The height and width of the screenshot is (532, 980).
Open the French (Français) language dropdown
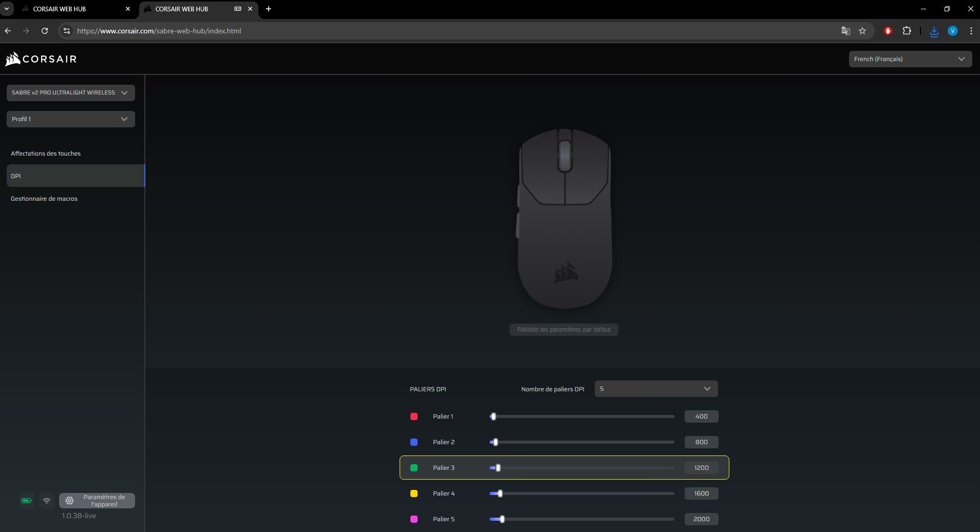pyautogui.click(x=911, y=59)
